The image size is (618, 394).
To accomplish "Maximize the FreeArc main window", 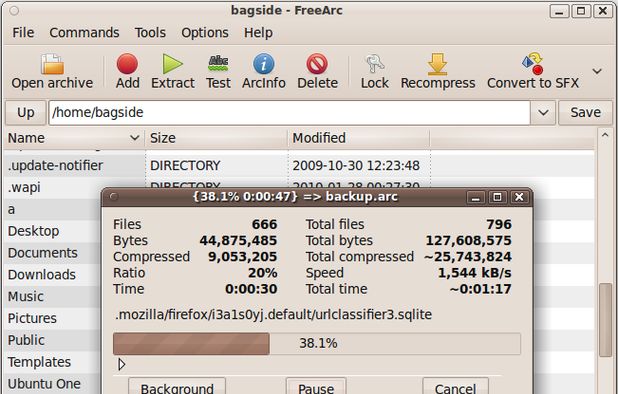I will 581,11.
